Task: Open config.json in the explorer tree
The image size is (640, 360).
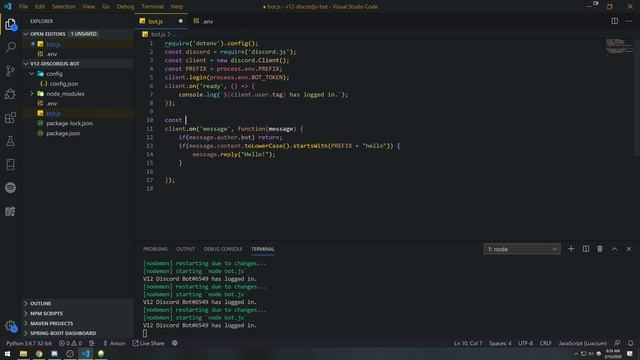Action: (64, 84)
